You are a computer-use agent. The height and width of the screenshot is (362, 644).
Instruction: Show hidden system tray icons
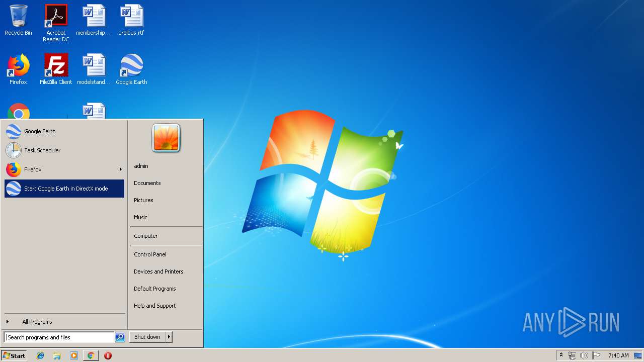click(x=561, y=355)
